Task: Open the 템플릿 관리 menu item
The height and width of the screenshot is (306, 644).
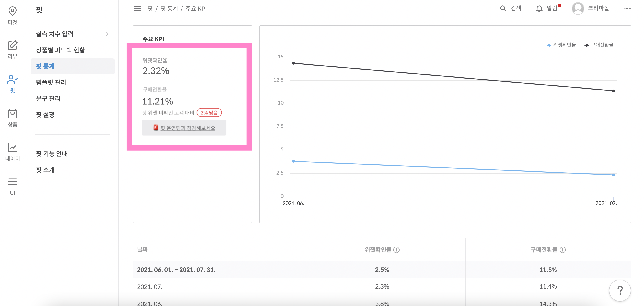Action: click(51, 82)
